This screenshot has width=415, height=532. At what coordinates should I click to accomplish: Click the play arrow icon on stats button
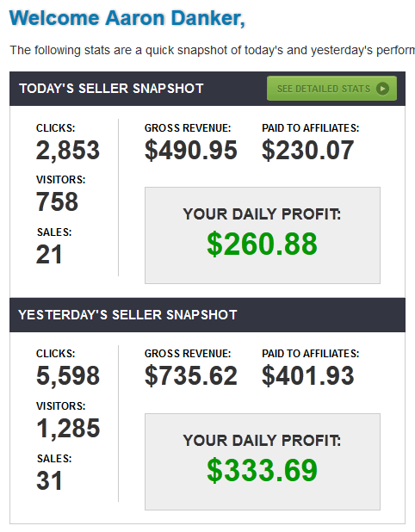click(x=382, y=89)
